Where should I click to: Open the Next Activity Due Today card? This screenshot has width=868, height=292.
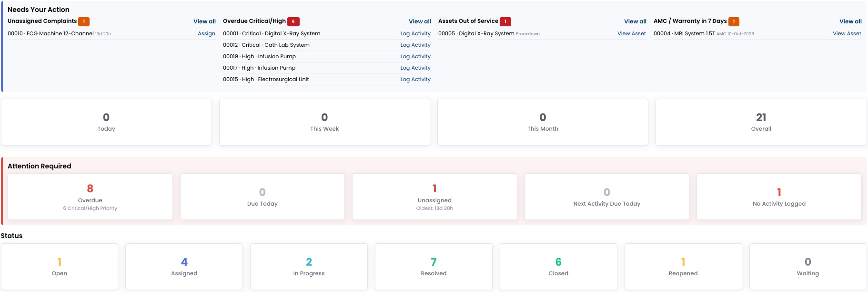point(607,197)
